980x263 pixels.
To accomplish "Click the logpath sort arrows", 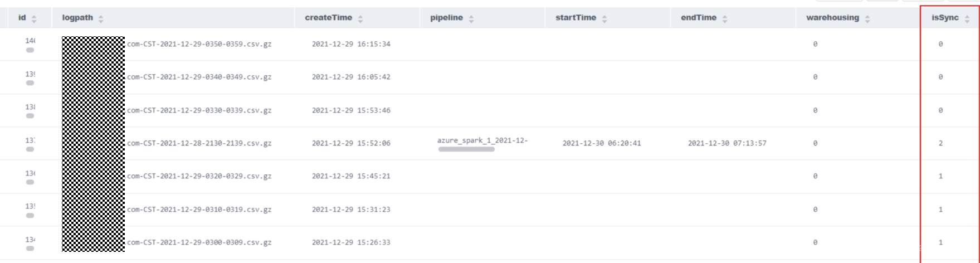I will click(x=101, y=19).
